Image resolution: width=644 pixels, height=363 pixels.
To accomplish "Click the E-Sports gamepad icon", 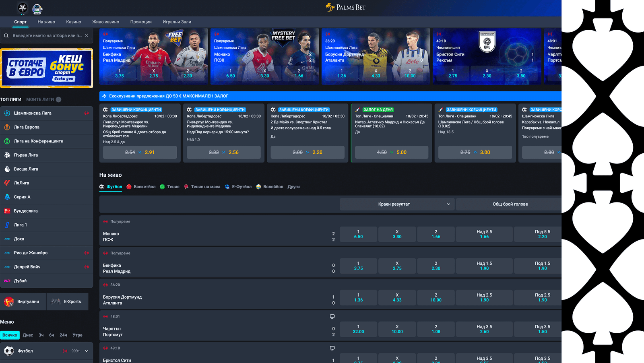I will [x=56, y=301].
